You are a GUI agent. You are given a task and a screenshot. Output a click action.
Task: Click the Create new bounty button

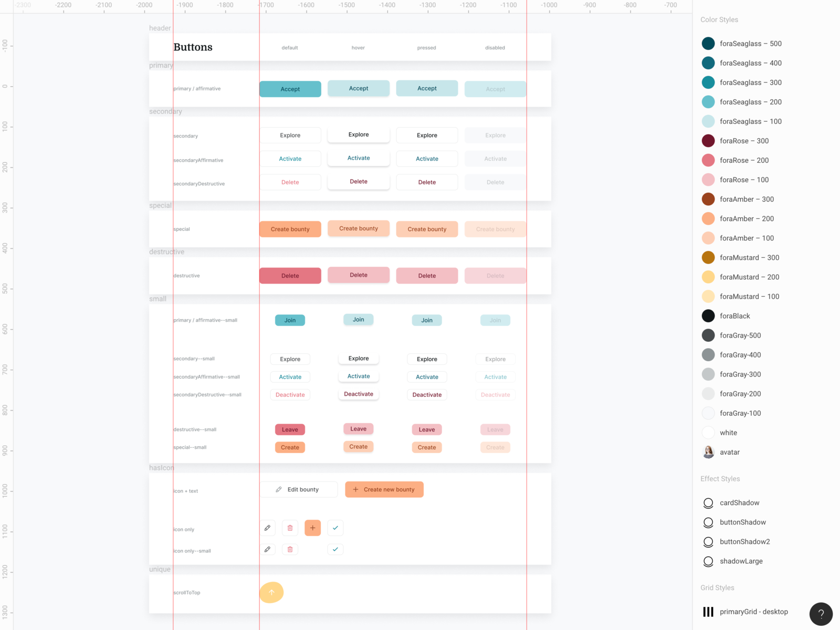coord(384,489)
